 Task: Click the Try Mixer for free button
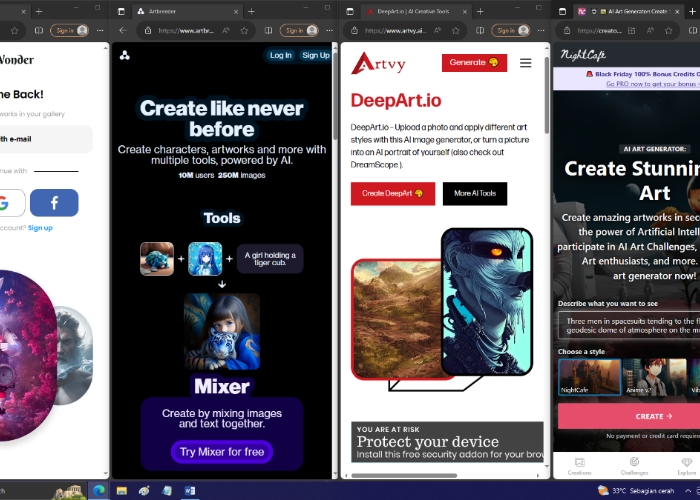pos(222,452)
